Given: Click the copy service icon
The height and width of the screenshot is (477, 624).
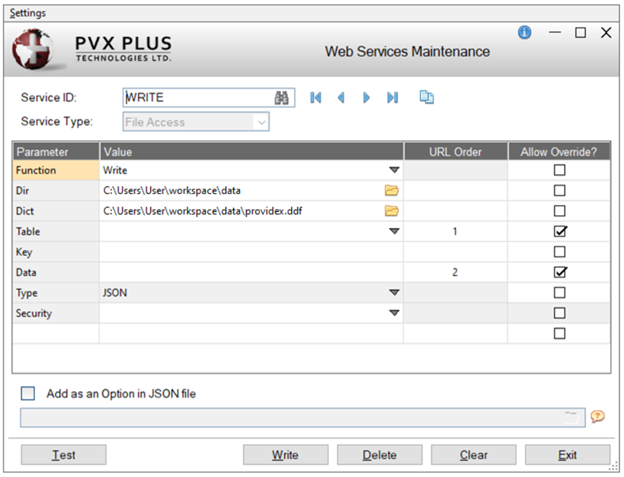Looking at the screenshot, I should (x=427, y=98).
